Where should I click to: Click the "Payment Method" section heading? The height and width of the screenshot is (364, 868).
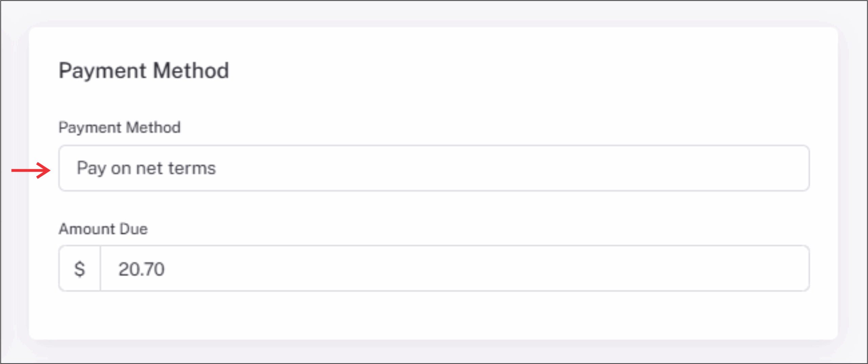point(144,70)
